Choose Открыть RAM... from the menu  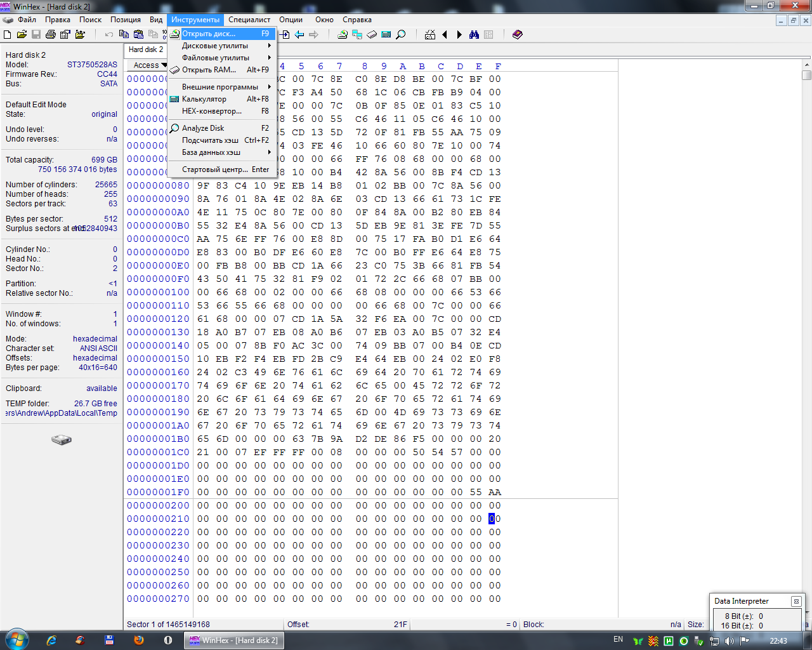pyautogui.click(x=221, y=70)
